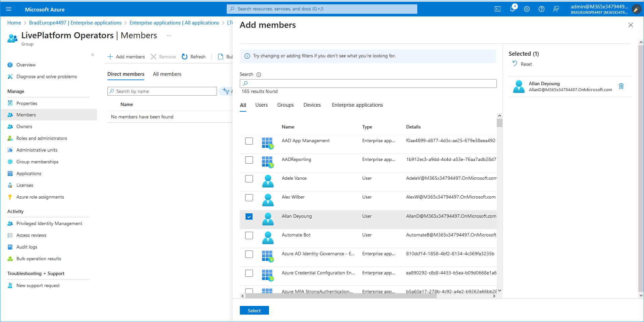The image size is (644, 322).
Task: Click the Select button
Action: 254,311
